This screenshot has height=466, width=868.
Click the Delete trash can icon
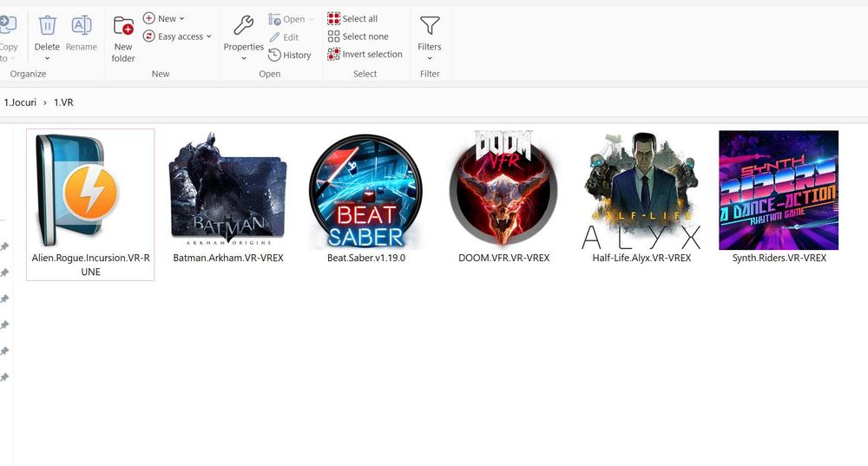(x=47, y=25)
